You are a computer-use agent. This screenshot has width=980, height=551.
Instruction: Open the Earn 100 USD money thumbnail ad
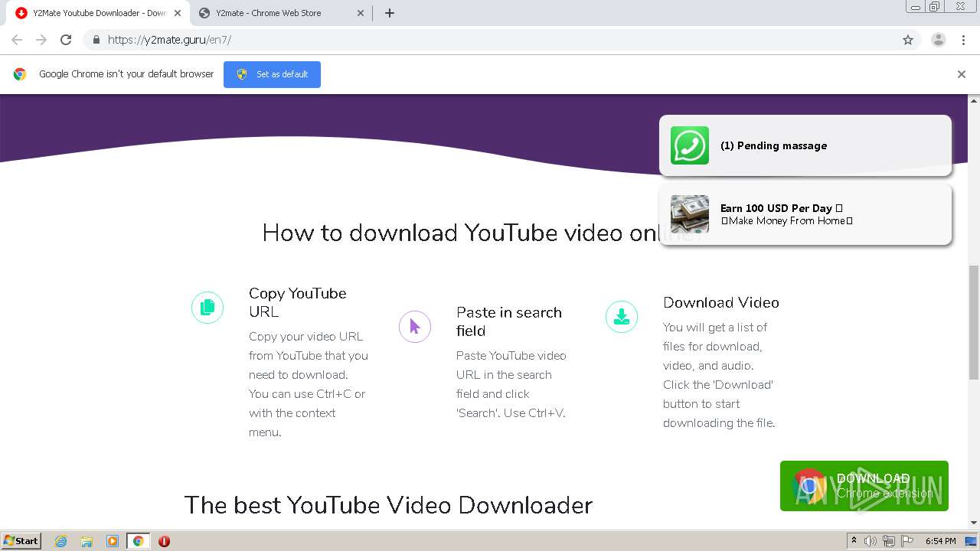pyautogui.click(x=690, y=214)
